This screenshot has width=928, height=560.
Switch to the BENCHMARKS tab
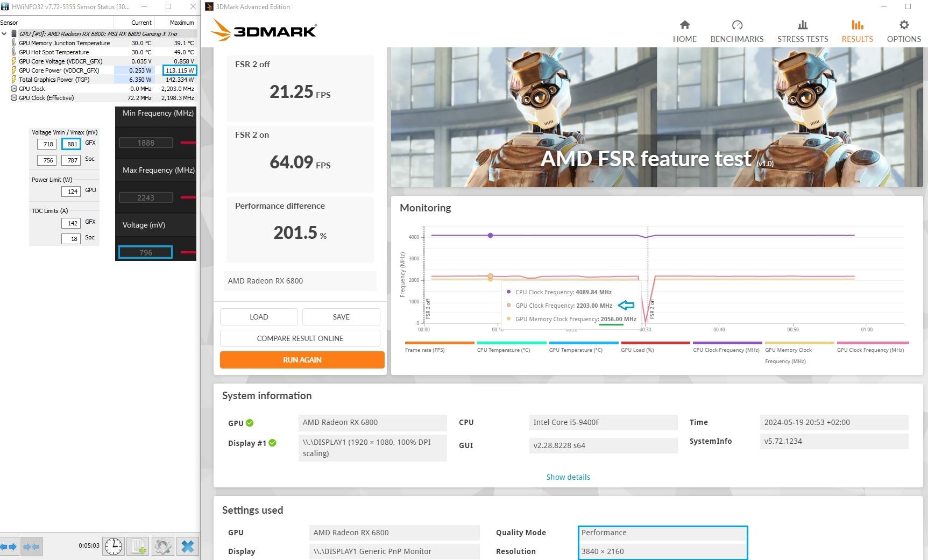[x=737, y=31]
